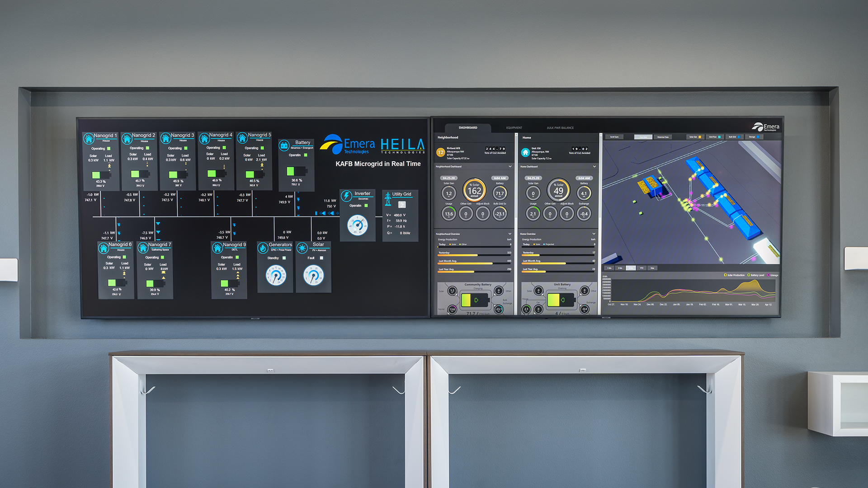Click the Community Battery level gauge
The height and width of the screenshot is (488, 868).
tap(475, 300)
